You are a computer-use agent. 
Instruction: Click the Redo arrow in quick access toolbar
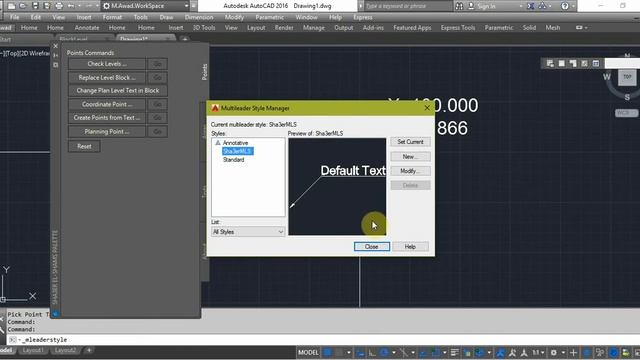[89, 6]
